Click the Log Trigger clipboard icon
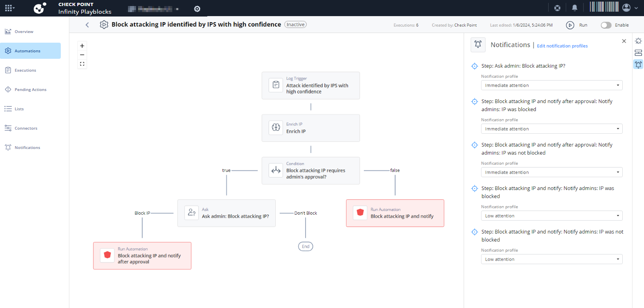644x308 pixels. (276, 85)
